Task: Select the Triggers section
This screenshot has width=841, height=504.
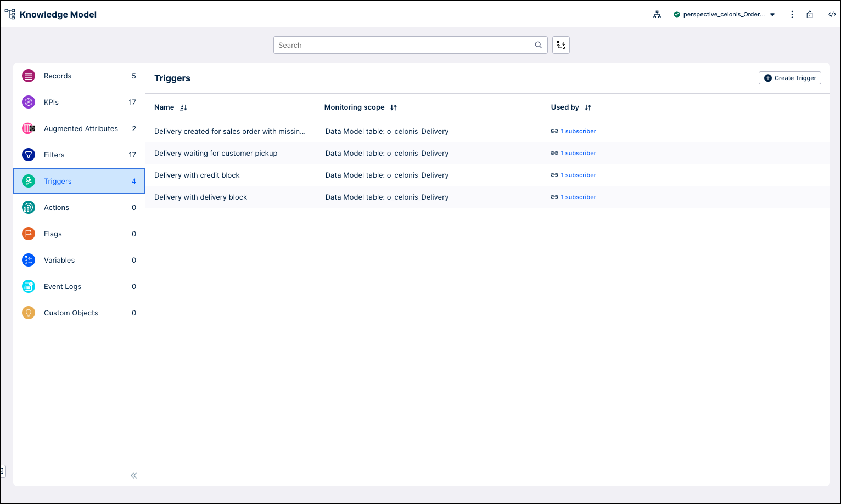Action: coord(79,181)
